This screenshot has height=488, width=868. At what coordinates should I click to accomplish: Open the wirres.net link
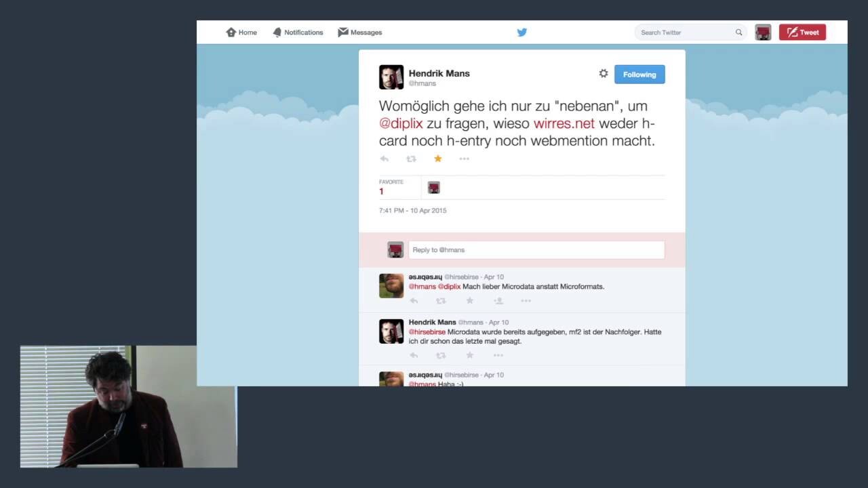[564, 123]
